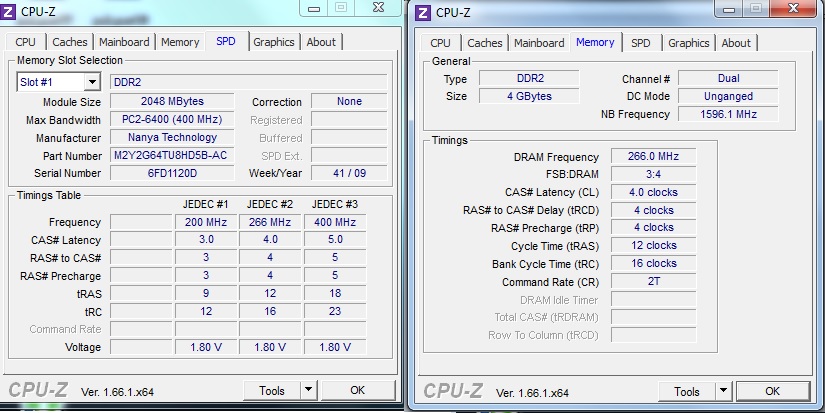Click the JEDEC #1 tRAS value 9

(x=206, y=293)
